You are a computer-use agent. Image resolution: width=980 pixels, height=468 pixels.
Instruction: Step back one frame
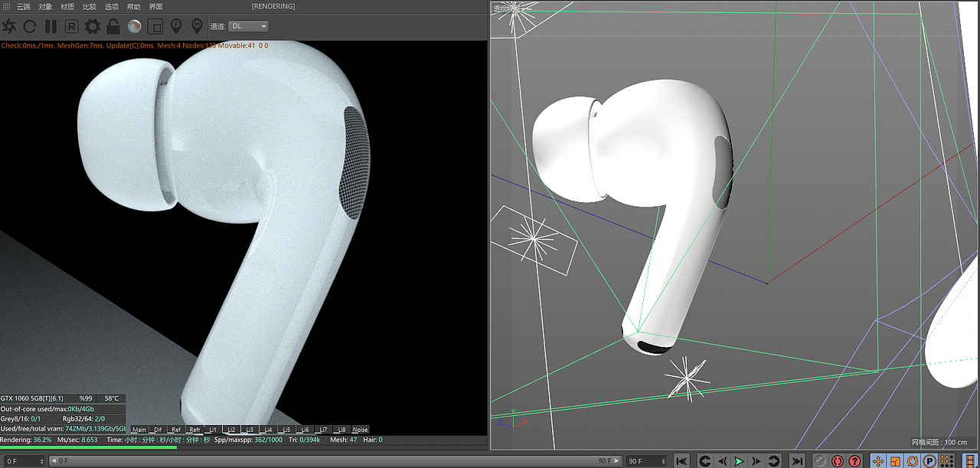[x=721, y=461]
